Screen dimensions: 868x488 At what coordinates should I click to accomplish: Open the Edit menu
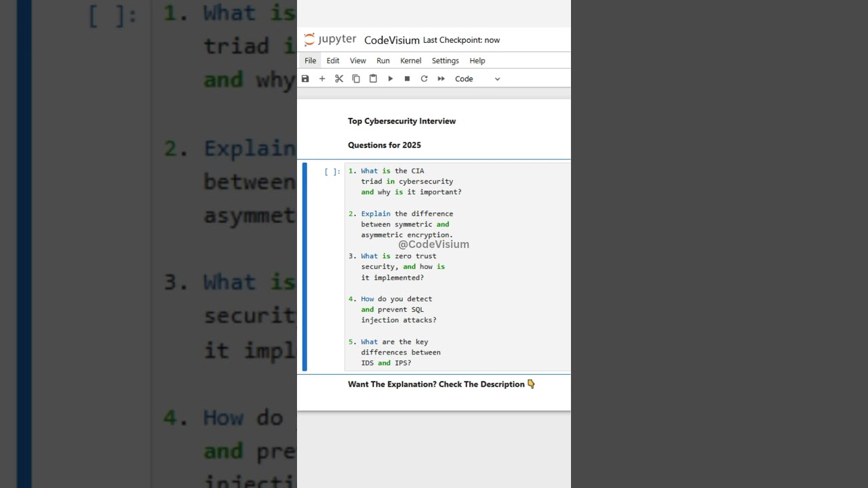333,60
